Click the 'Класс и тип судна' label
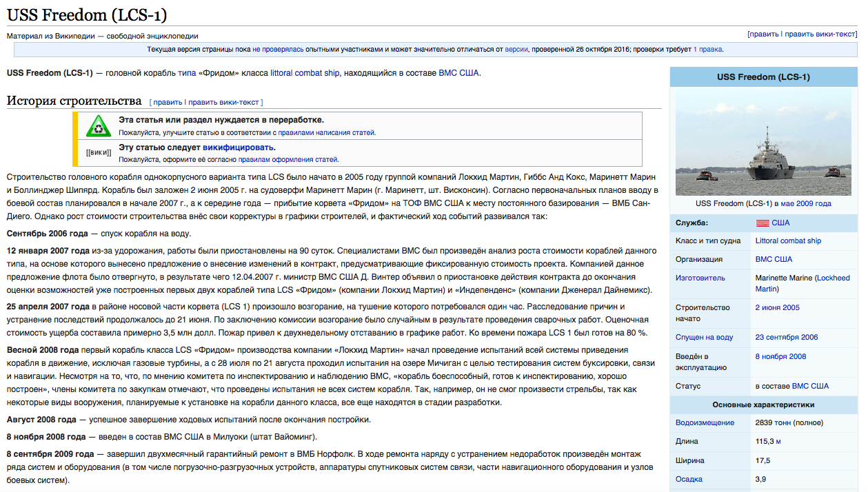Viewport: 868px width, 492px height. (x=708, y=241)
